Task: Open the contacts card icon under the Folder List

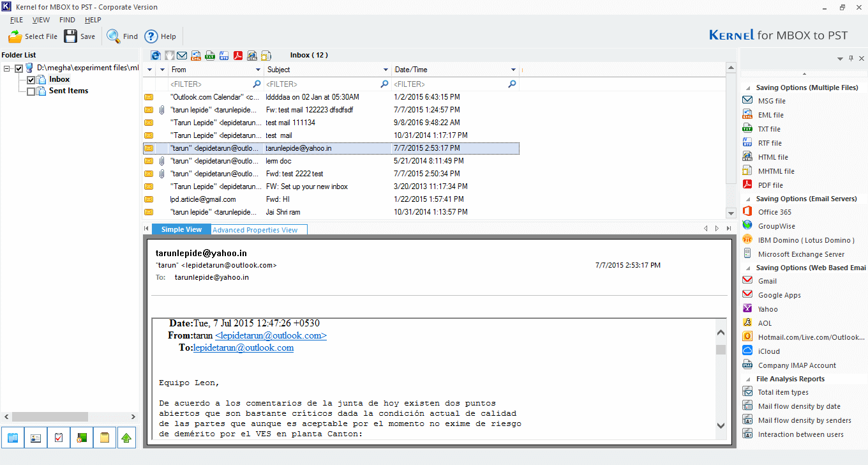Action: [35, 438]
